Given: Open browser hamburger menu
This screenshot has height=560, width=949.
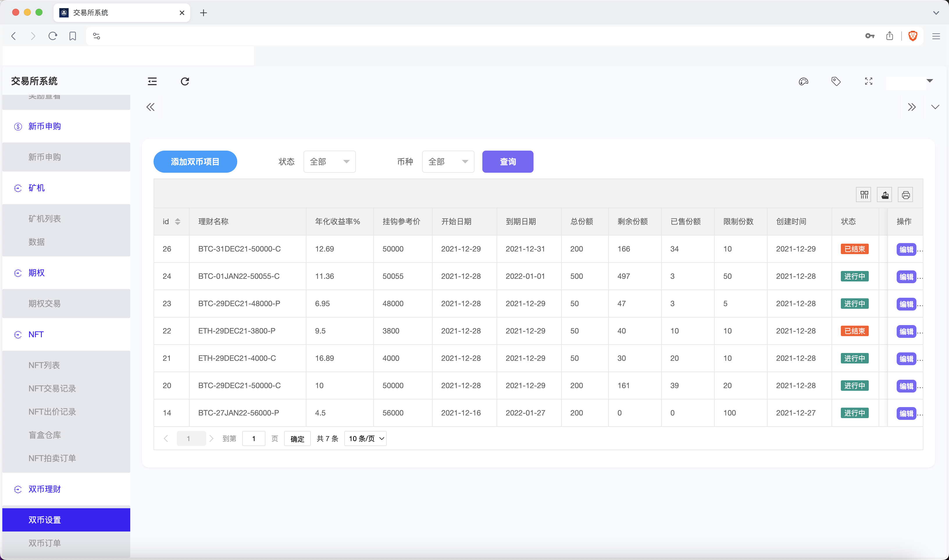Looking at the screenshot, I should [936, 36].
